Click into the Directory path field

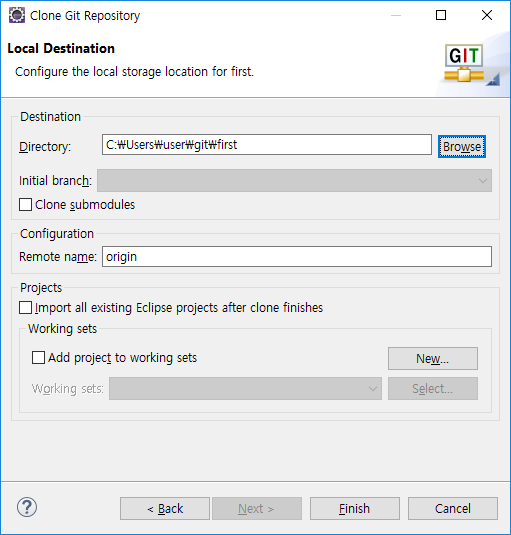tap(267, 145)
